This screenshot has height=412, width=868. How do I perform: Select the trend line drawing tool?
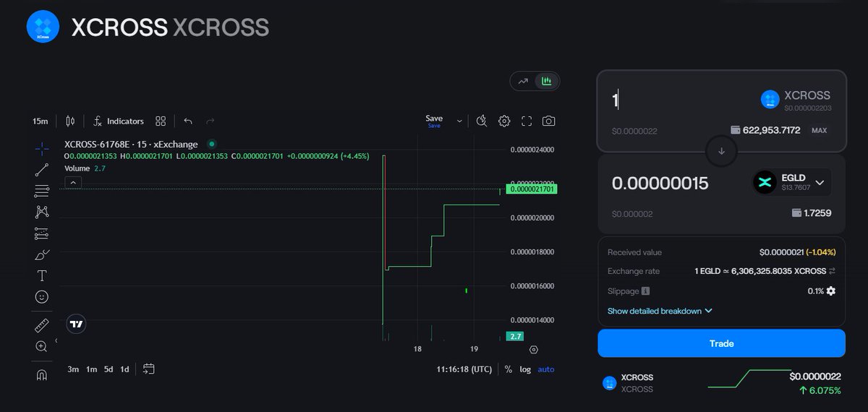pos(42,170)
